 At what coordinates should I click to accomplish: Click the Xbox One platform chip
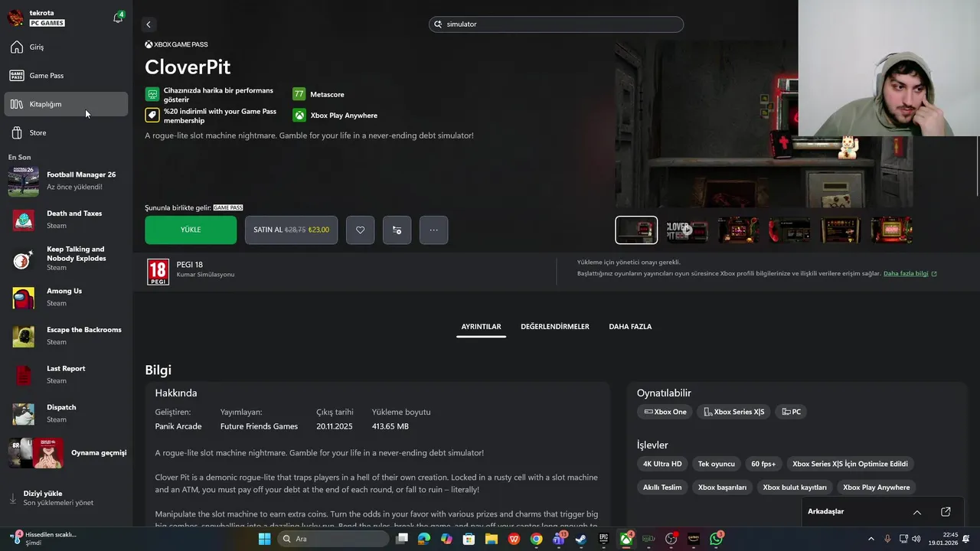coord(665,412)
